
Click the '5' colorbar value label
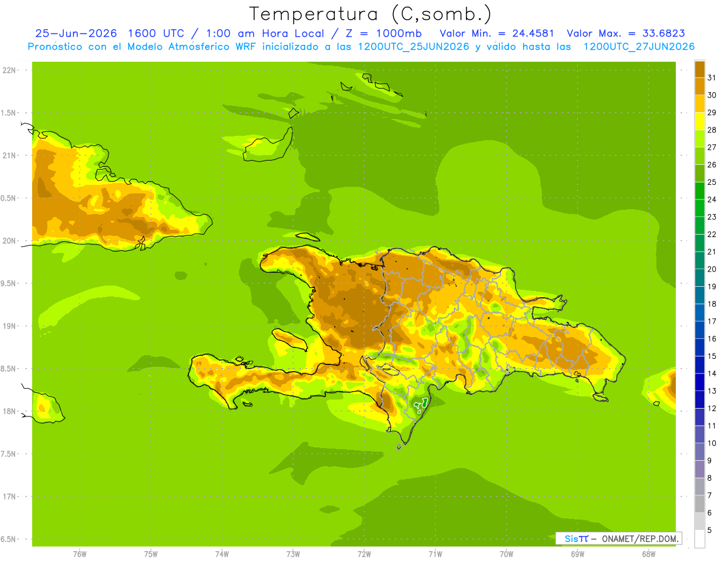pyautogui.click(x=710, y=530)
